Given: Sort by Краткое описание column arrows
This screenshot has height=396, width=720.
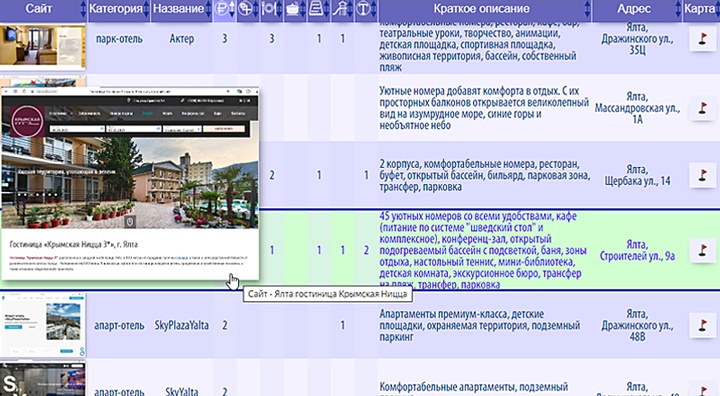Looking at the screenshot, I should [x=587, y=9].
